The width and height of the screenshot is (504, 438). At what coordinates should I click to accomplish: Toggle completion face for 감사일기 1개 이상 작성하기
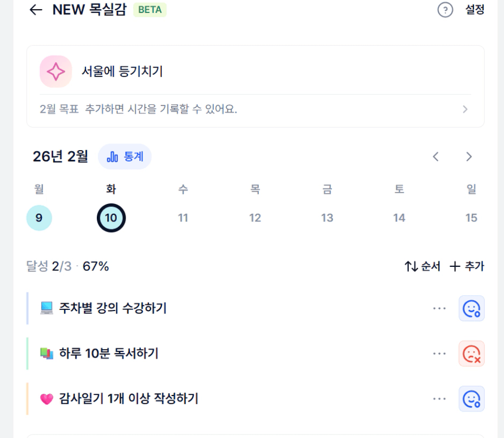471,399
